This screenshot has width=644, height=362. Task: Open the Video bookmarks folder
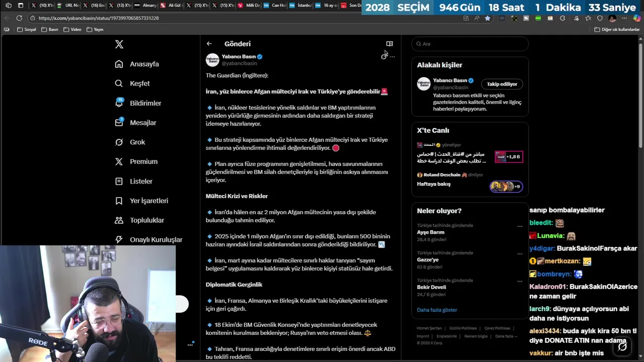tap(72, 30)
